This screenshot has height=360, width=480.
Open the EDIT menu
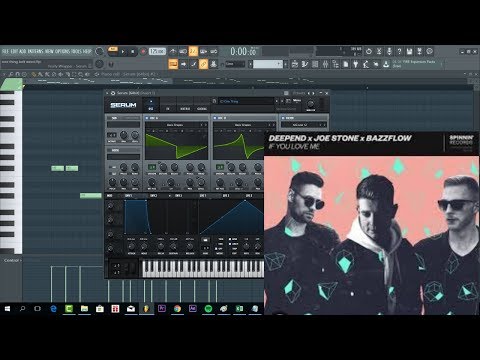pos(14,51)
